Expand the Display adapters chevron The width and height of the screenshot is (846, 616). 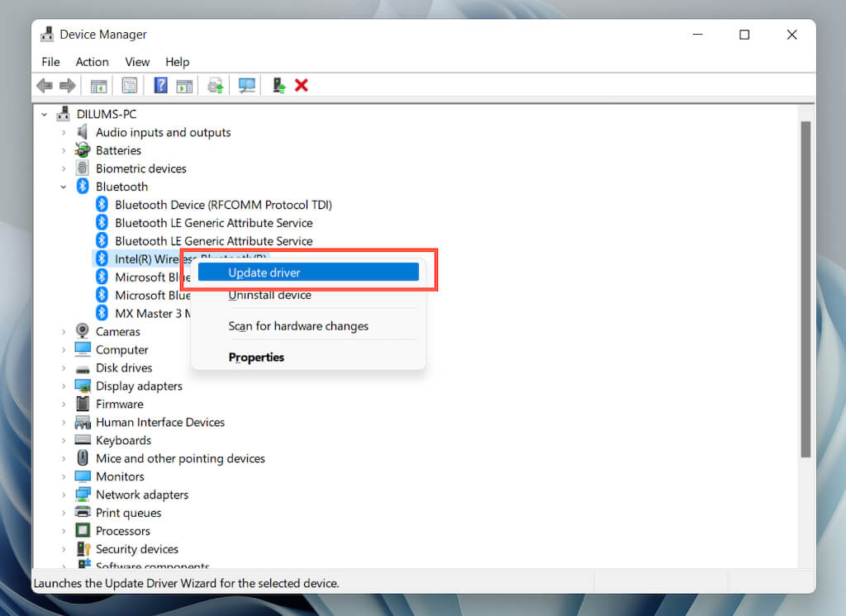pyautogui.click(x=64, y=386)
